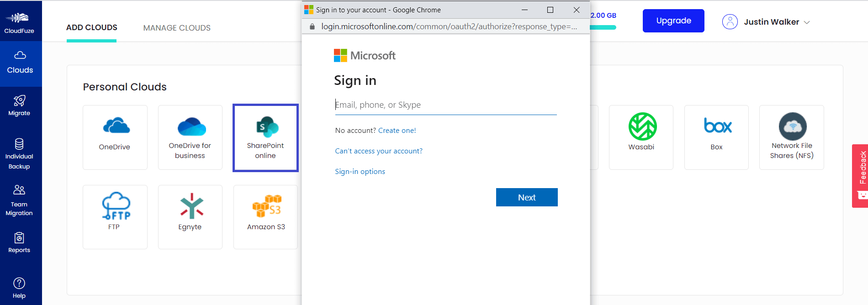Expand the Justin Walker account dropdown
The height and width of the screenshot is (305, 868).
click(807, 22)
